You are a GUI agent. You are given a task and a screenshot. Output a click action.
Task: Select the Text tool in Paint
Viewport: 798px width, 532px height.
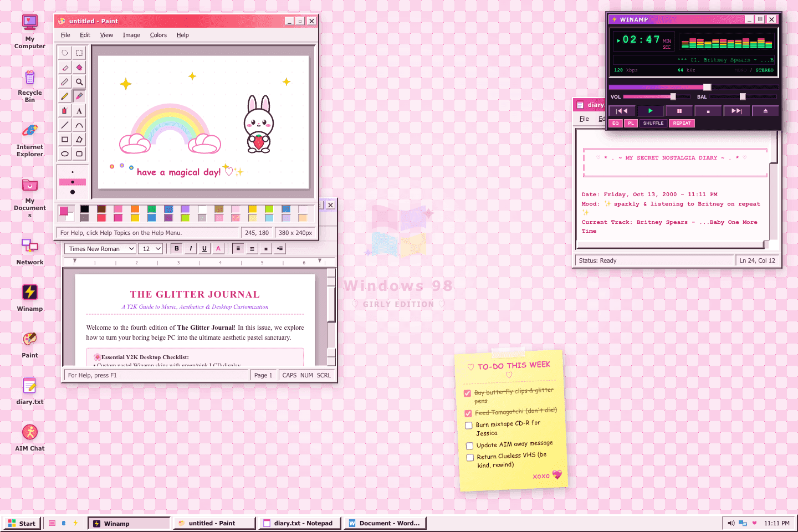pyautogui.click(x=79, y=110)
